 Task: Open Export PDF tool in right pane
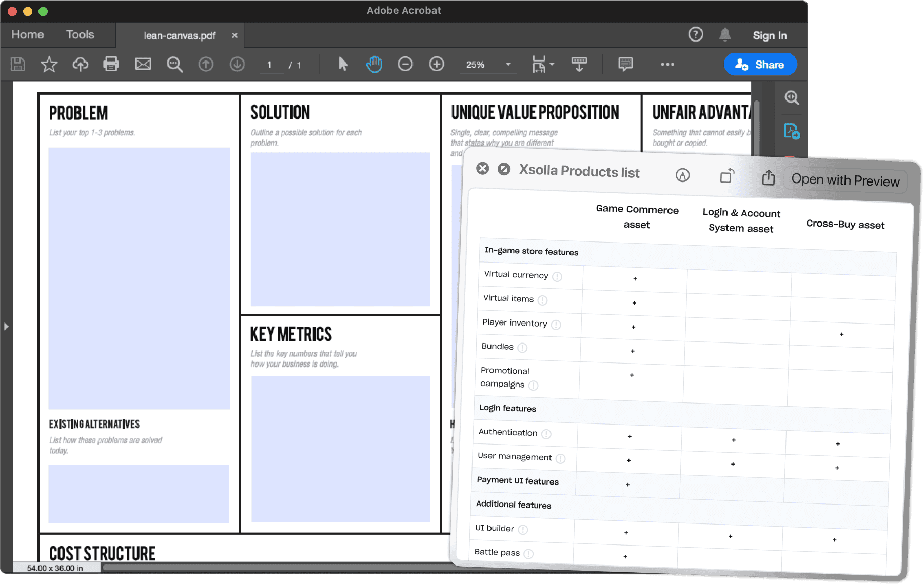(x=792, y=131)
